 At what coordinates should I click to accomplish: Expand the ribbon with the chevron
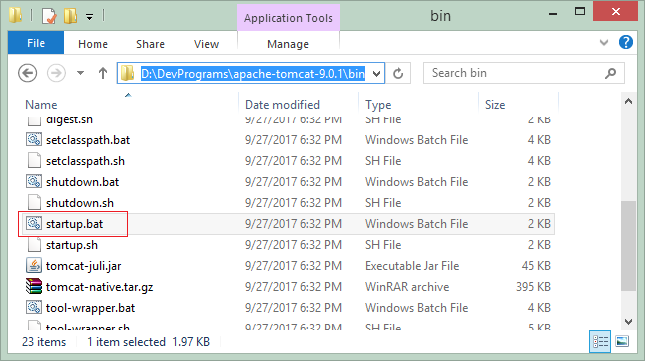(x=603, y=42)
